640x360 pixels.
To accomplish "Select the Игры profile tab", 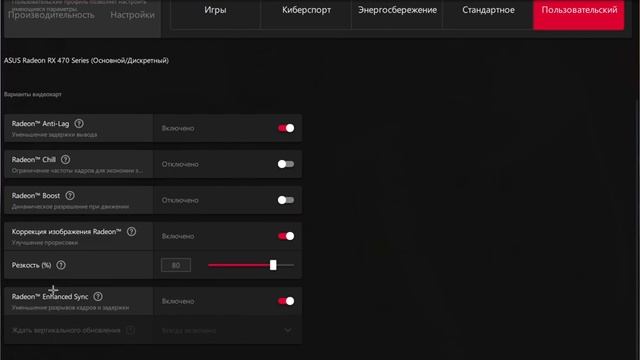I will click(x=215, y=10).
